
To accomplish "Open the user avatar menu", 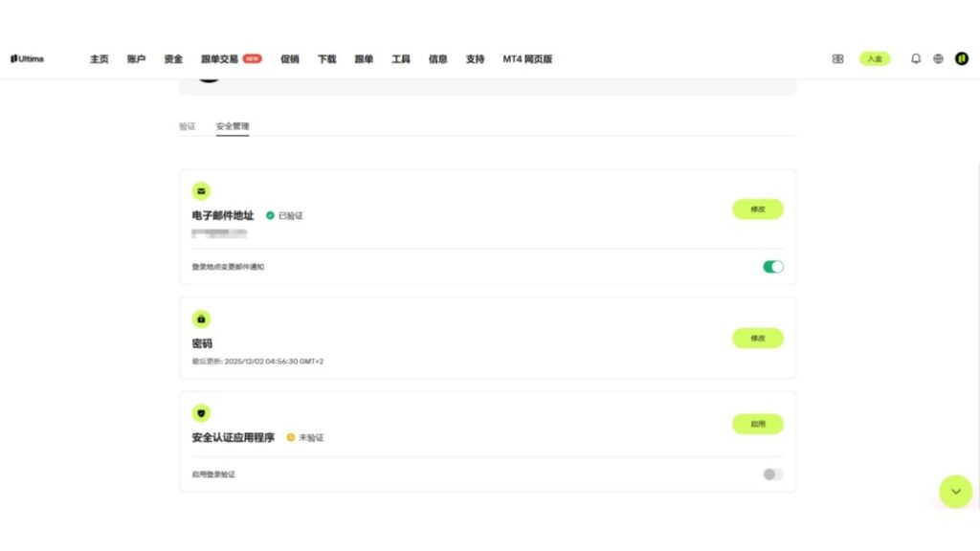I will [x=962, y=58].
